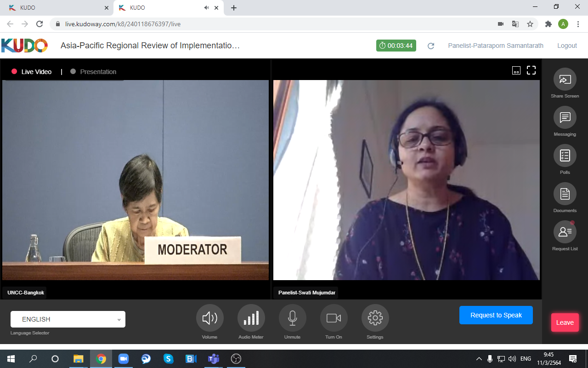Open the Messaging chat icon

point(565,118)
